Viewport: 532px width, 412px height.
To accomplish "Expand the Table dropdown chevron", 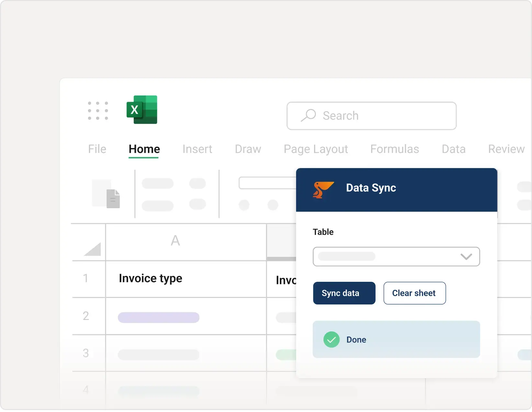I will [x=466, y=257].
